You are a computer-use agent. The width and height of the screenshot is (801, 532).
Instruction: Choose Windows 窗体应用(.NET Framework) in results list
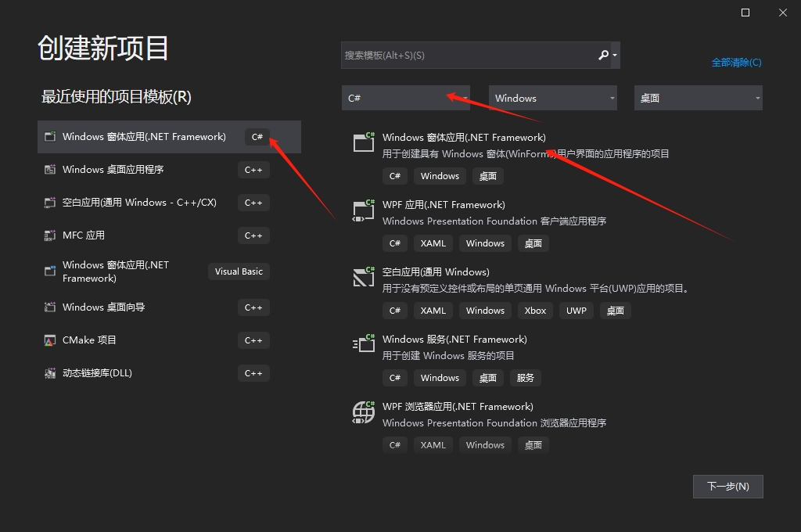464,138
